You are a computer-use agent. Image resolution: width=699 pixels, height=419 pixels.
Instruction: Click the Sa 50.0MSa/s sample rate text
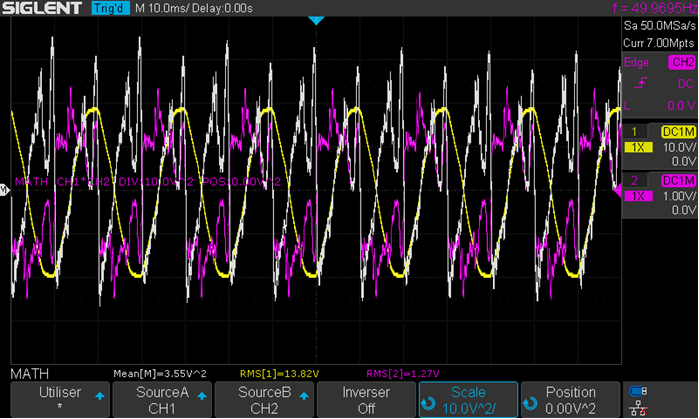659,26
